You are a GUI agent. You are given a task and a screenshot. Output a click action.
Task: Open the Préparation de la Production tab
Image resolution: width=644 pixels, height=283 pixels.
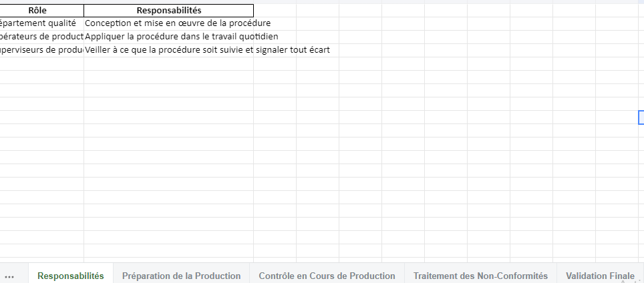pyautogui.click(x=181, y=276)
